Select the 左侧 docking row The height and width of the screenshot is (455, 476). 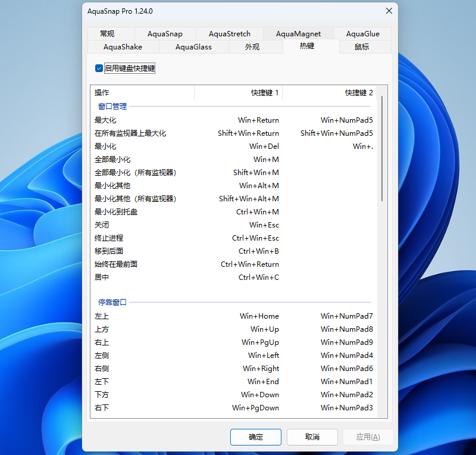(234, 356)
